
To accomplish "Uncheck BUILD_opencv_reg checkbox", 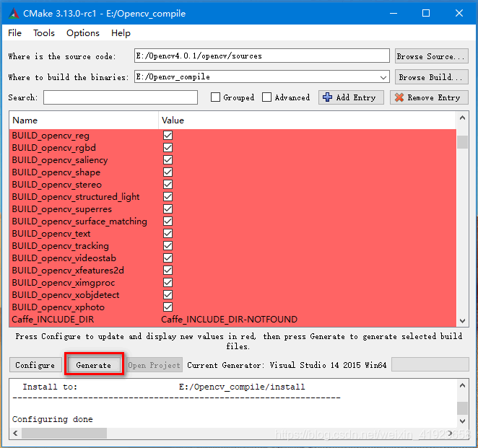I will (x=168, y=135).
